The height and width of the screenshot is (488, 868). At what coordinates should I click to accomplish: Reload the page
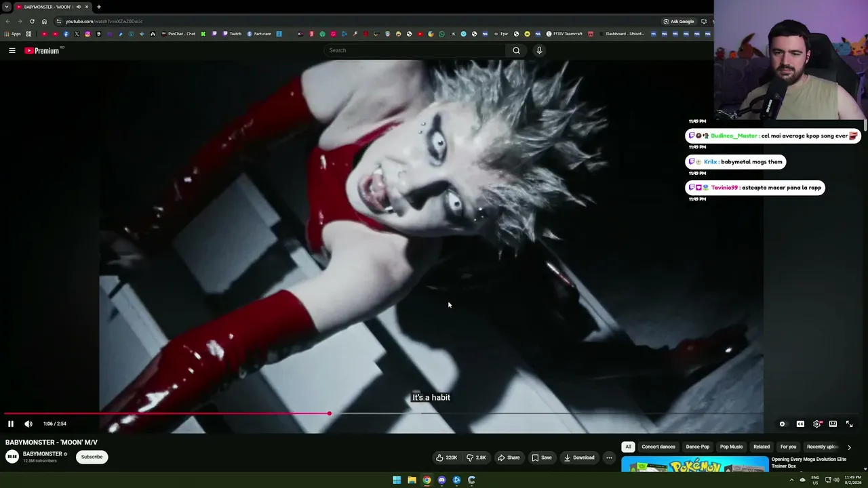coord(32,21)
